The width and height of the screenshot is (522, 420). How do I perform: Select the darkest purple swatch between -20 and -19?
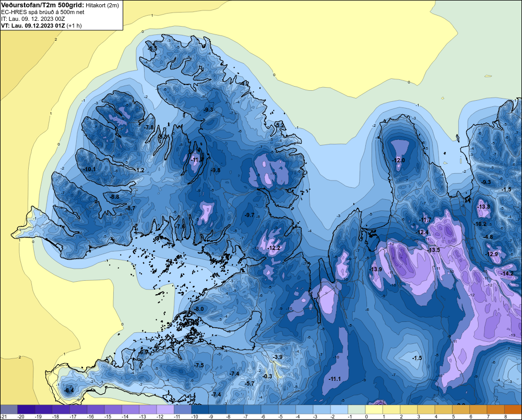[x=26, y=409]
